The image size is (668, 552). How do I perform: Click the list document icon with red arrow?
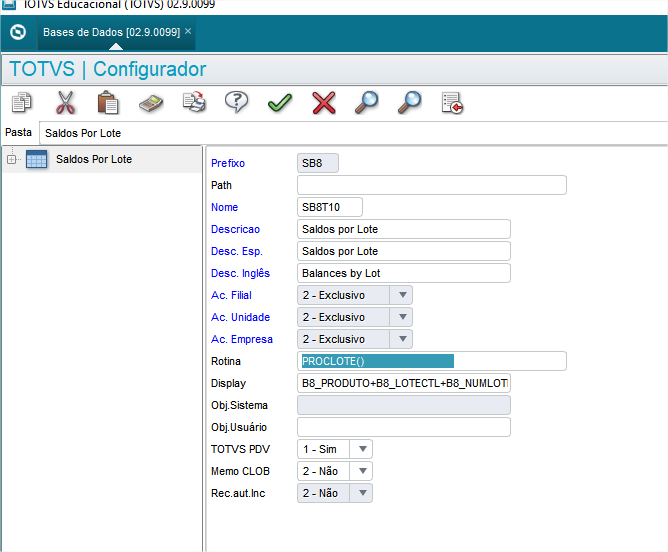[x=452, y=103]
